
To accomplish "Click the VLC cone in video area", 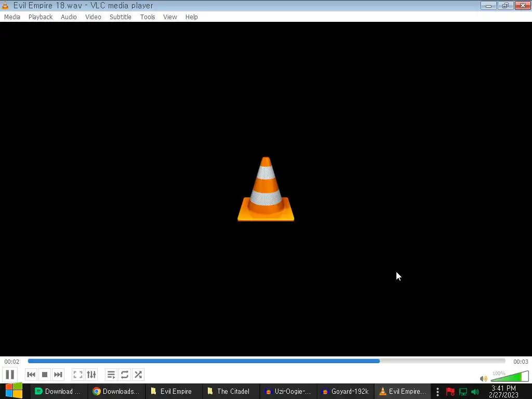I will click(x=265, y=189).
